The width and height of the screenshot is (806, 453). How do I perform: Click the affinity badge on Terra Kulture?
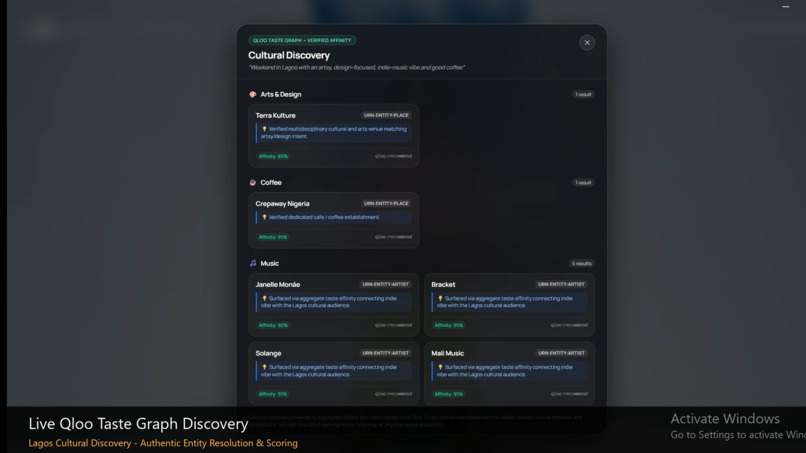pyautogui.click(x=273, y=156)
